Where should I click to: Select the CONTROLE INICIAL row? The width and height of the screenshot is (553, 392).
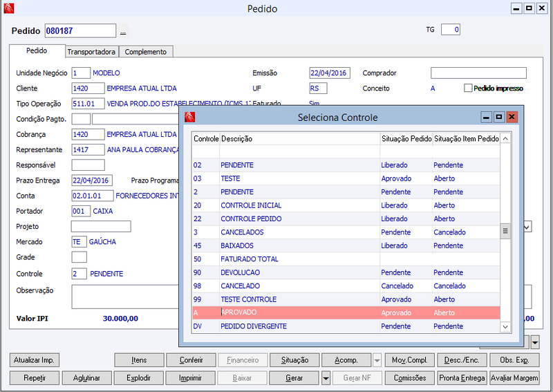tap(346, 205)
